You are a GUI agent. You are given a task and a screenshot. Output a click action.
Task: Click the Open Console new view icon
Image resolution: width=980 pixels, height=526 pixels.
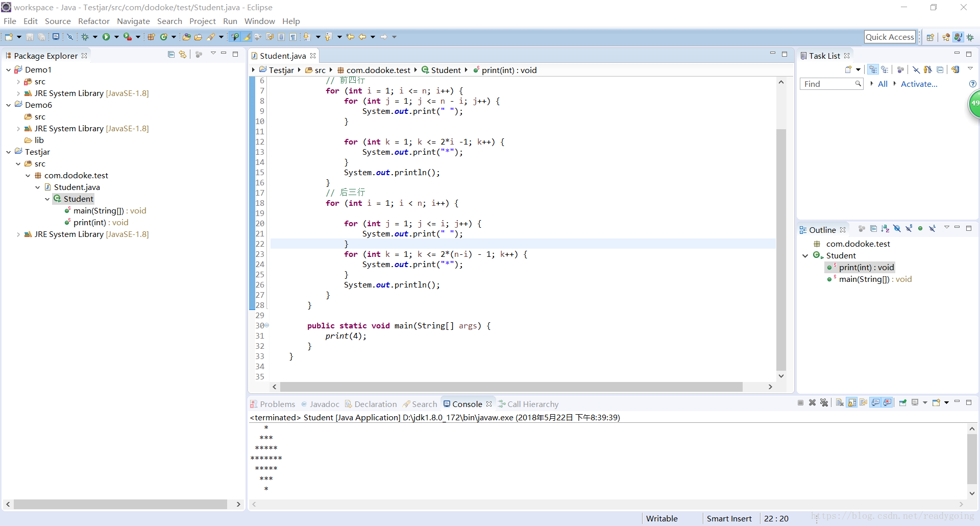pos(936,403)
